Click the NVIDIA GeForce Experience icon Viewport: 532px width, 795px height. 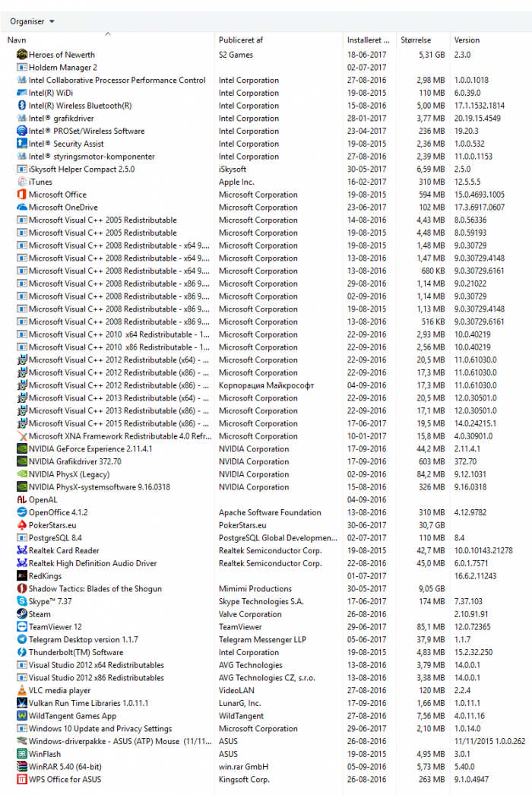click(x=22, y=448)
